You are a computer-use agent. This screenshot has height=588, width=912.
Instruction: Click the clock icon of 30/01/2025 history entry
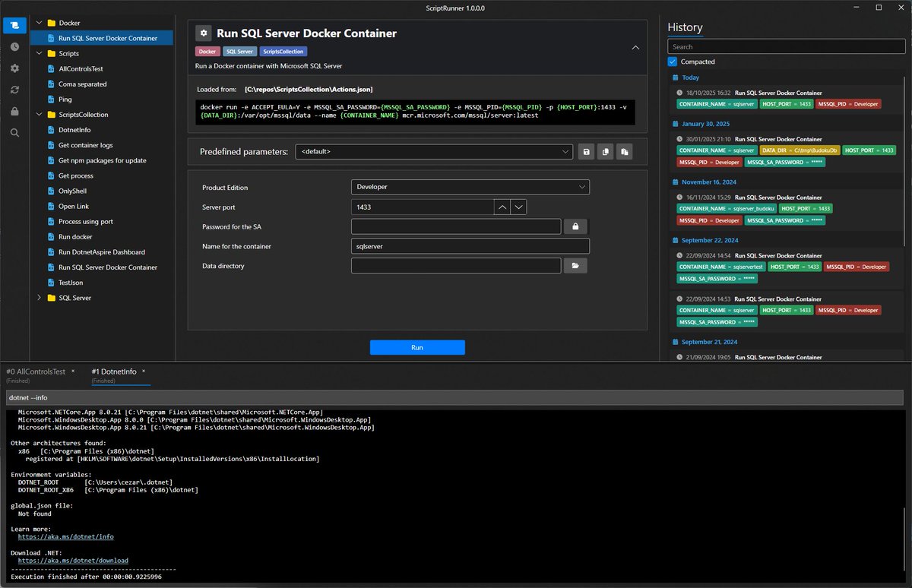coord(679,140)
